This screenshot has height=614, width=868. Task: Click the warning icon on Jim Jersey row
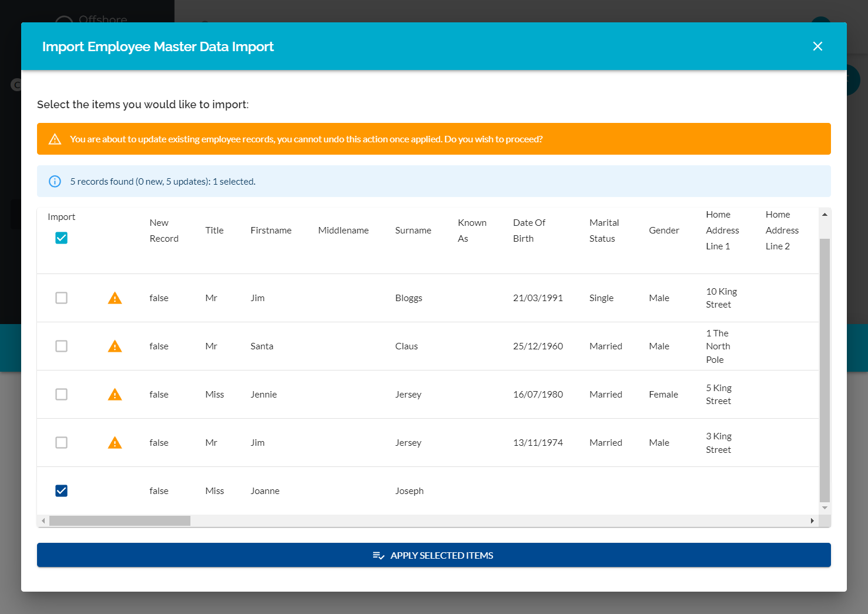click(x=115, y=443)
